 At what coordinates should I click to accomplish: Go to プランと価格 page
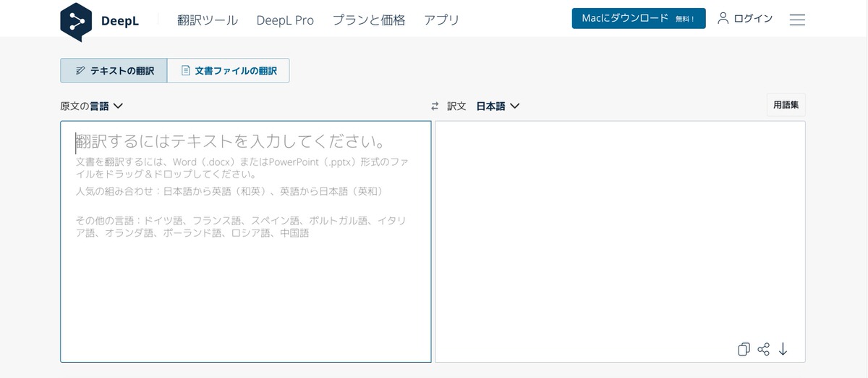pos(369,20)
